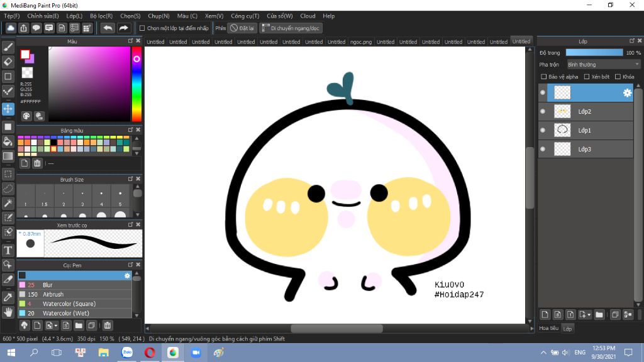The image size is (644, 362).
Task: Select the Move tool
Action: point(8,109)
